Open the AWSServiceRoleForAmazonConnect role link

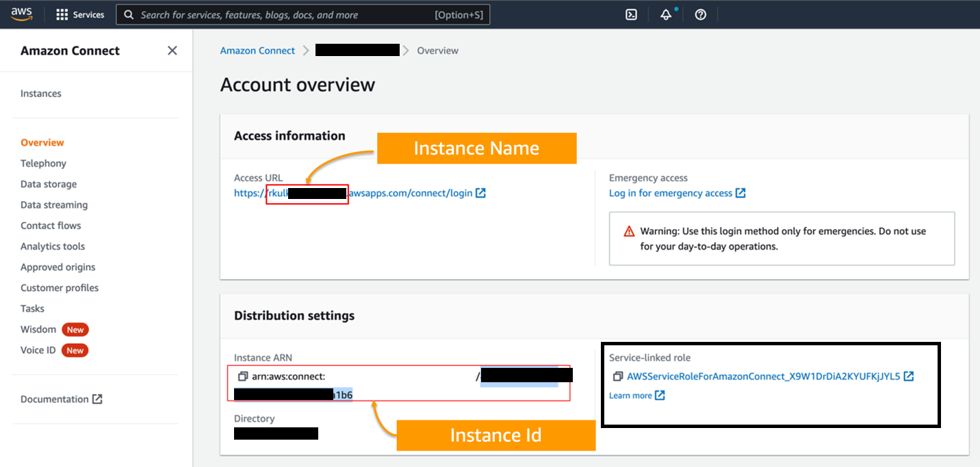[763, 376]
